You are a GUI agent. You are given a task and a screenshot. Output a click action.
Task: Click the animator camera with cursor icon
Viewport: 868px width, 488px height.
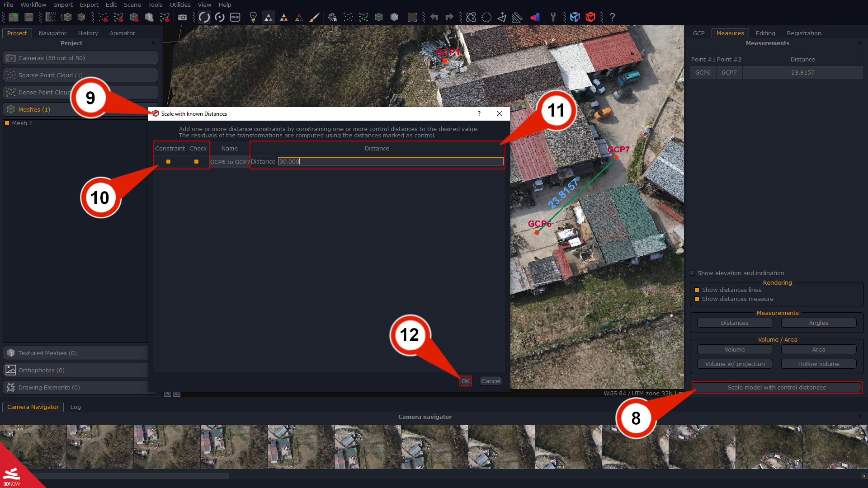[333, 17]
